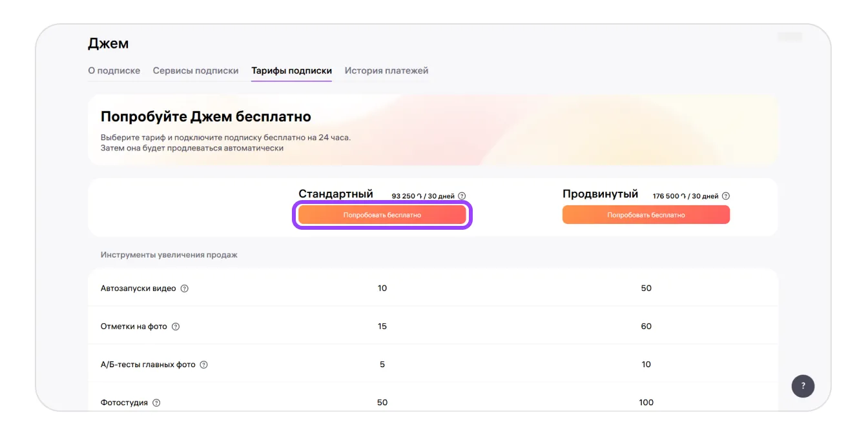Click help icon next to Продвинутый price
Image resolution: width=868 pixels, height=435 pixels.
point(725,196)
